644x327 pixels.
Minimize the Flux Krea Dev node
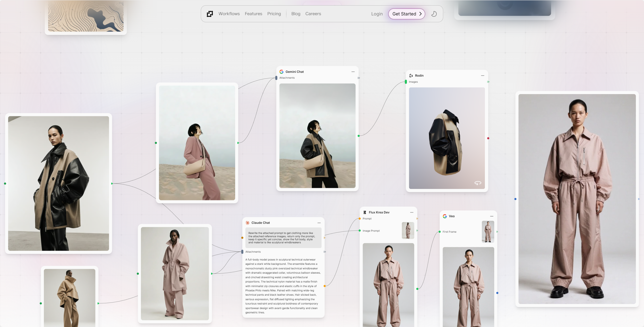412,212
